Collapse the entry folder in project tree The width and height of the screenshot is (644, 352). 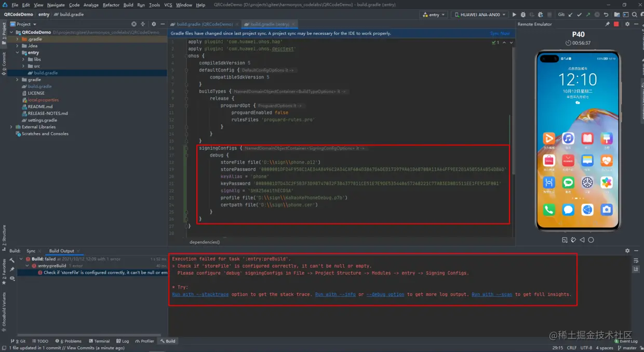click(x=18, y=53)
